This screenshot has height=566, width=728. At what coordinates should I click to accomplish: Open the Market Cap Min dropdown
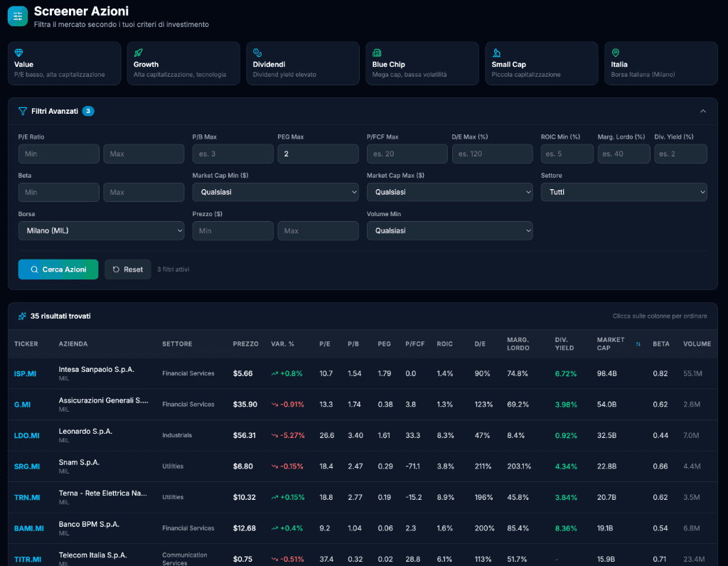(x=275, y=192)
